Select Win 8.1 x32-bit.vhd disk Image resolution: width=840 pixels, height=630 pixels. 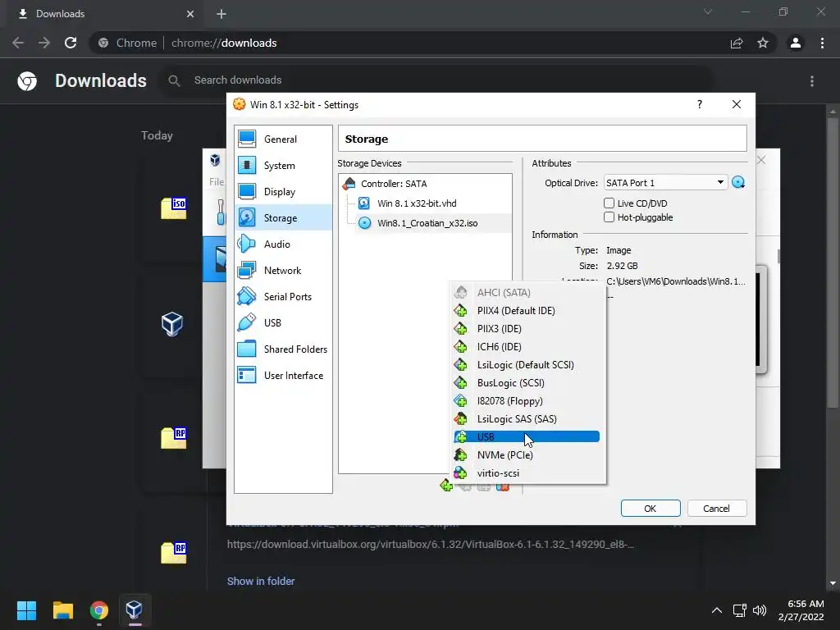[x=417, y=203]
